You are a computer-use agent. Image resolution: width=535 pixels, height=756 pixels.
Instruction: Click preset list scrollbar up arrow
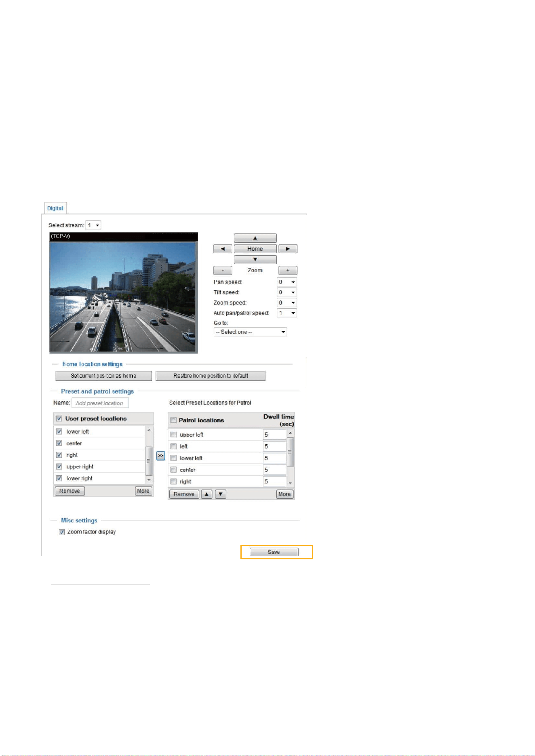149,430
